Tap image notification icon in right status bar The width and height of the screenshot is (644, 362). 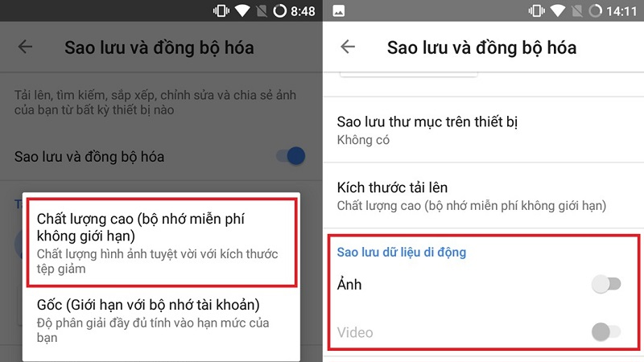(x=339, y=11)
